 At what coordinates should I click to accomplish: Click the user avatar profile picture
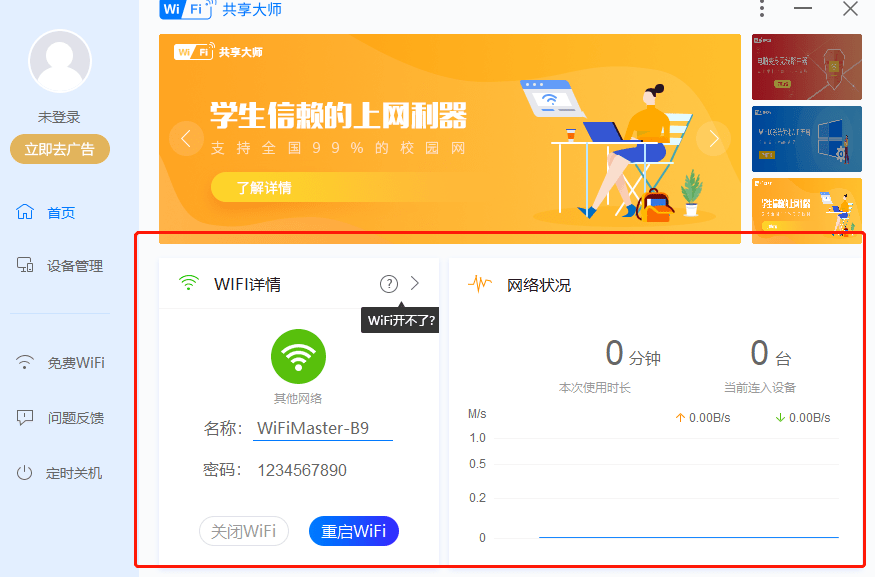click(60, 61)
